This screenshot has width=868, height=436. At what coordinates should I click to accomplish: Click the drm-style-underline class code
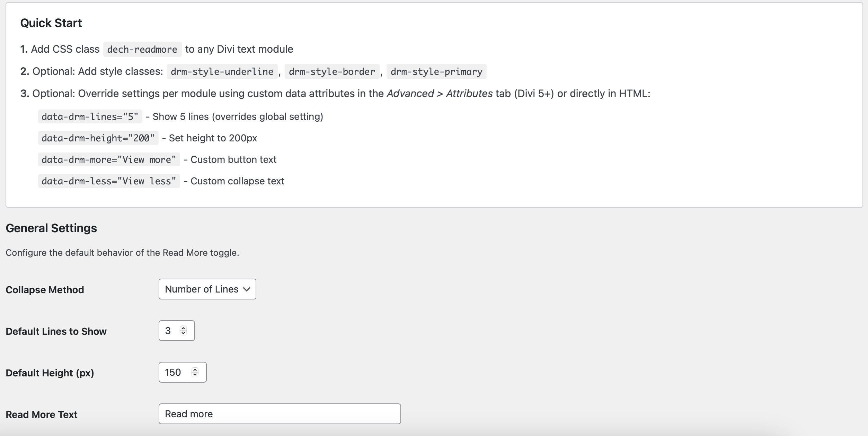[222, 72]
